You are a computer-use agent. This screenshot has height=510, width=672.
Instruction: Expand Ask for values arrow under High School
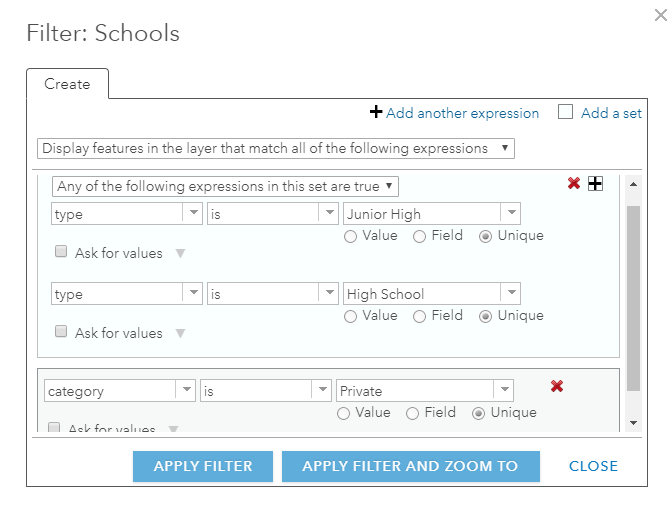[x=180, y=333]
